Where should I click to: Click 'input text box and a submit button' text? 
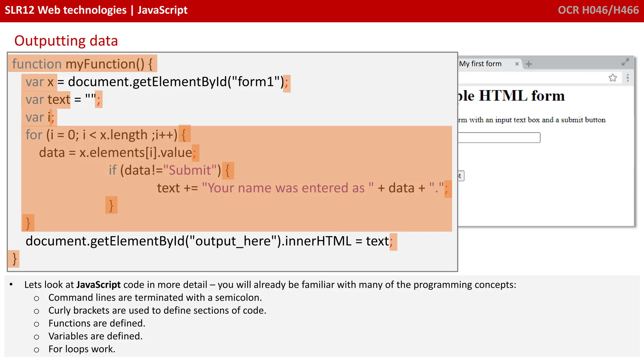pyautogui.click(x=550, y=120)
